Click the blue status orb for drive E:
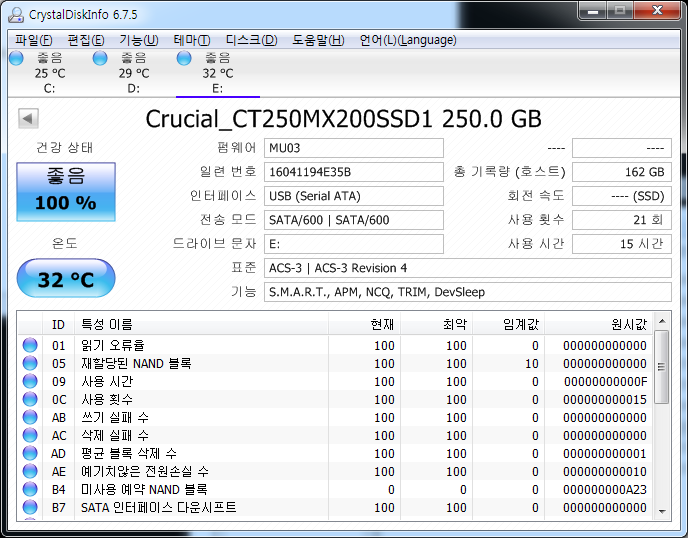688x538 pixels. click(184, 58)
